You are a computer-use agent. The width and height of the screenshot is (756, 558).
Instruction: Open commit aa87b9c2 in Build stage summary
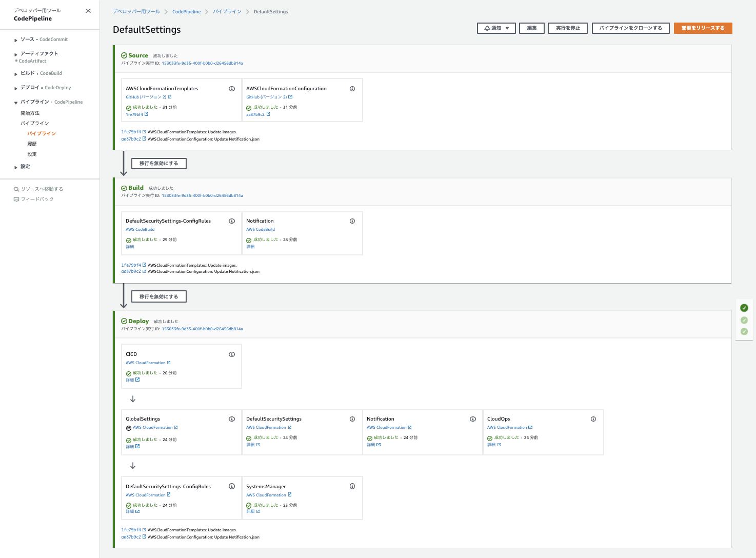(x=133, y=272)
